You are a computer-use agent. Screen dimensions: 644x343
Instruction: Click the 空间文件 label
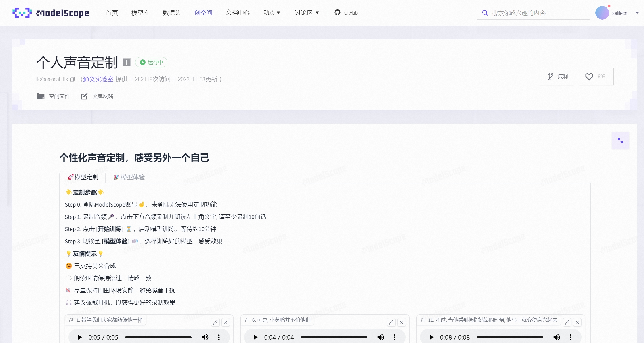59,96
